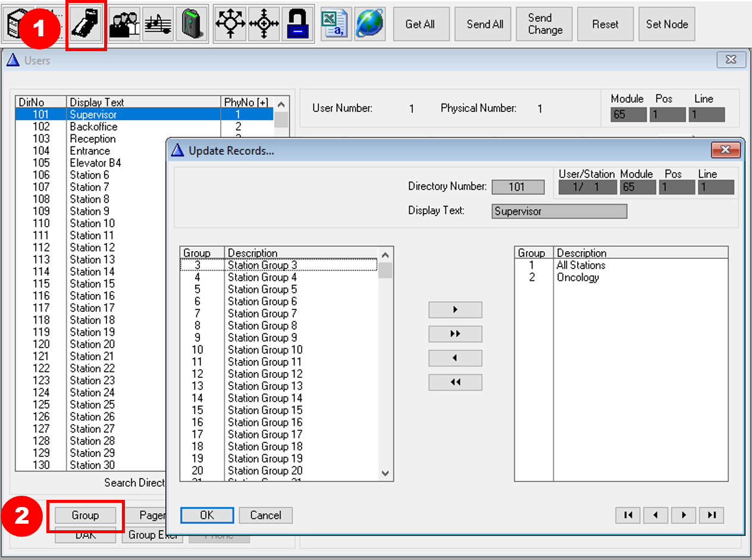Click the Set Node button
The width and height of the screenshot is (752, 560).
click(x=667, y=24)
